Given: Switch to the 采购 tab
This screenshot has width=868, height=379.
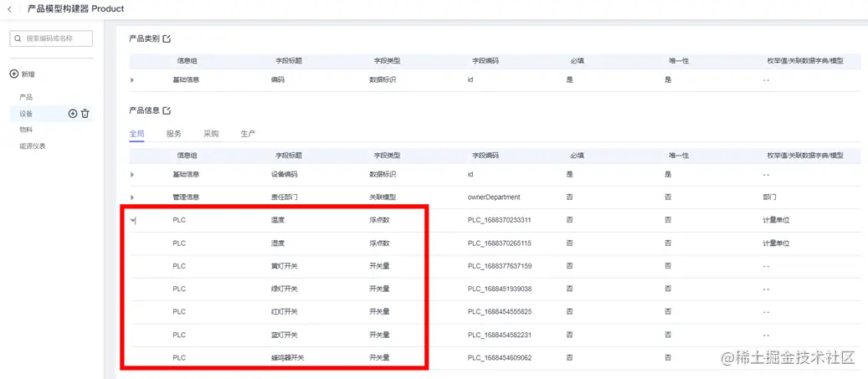Looking at the screenshot, I should (211, 134).
